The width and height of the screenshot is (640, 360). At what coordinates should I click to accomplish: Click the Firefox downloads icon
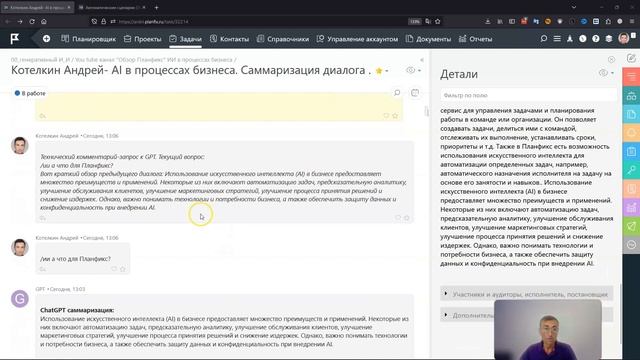click(487, 21)
